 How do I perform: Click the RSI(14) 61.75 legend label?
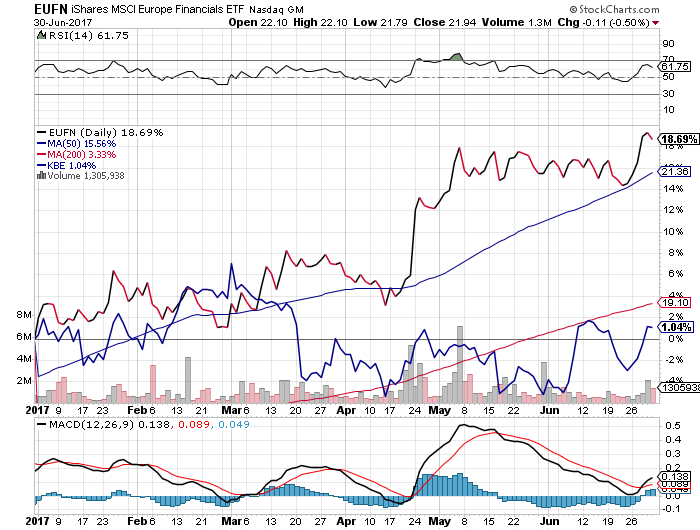88,35
